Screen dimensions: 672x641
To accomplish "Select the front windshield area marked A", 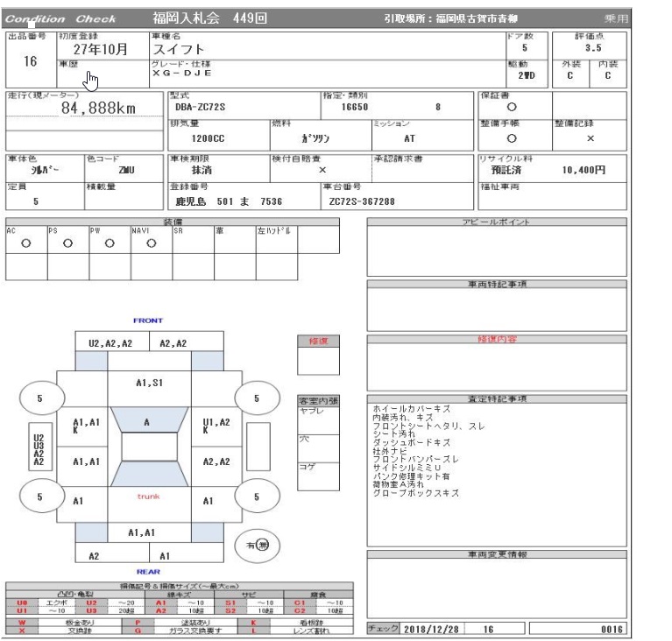I will pyautogui.click(x=148, y=422).
